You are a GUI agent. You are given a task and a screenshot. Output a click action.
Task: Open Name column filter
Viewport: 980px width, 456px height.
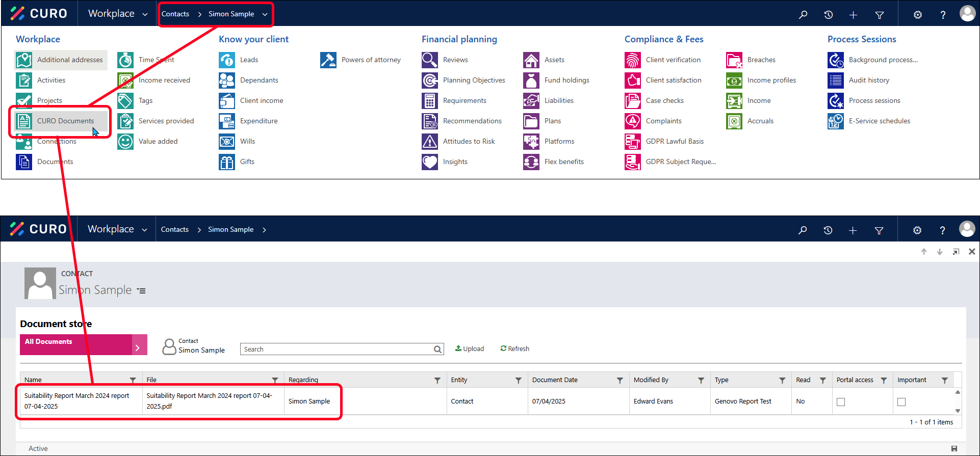pos(133,380)
